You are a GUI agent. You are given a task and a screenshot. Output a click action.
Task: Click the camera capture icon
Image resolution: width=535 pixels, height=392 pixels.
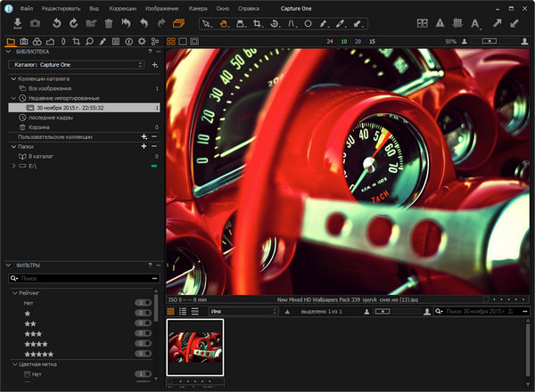click(36, 22)
